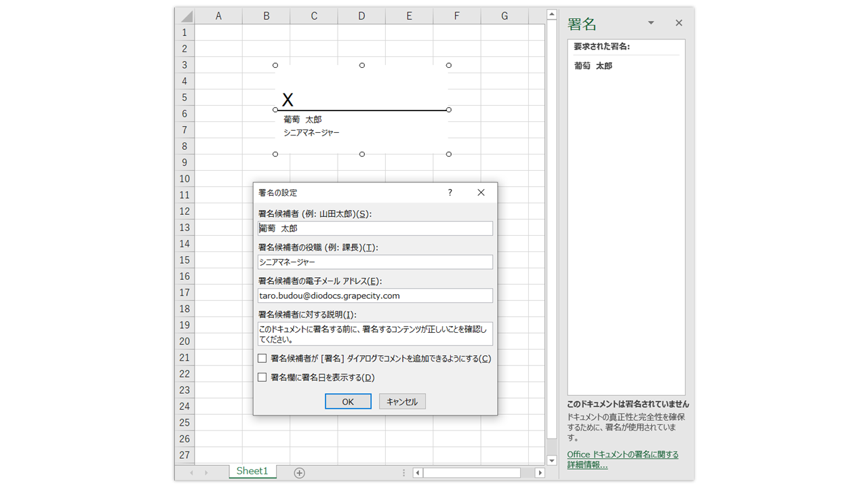Select the signature line object on the sheet
The width and height of the screenshot is (868, 488).
pos(361,110)
